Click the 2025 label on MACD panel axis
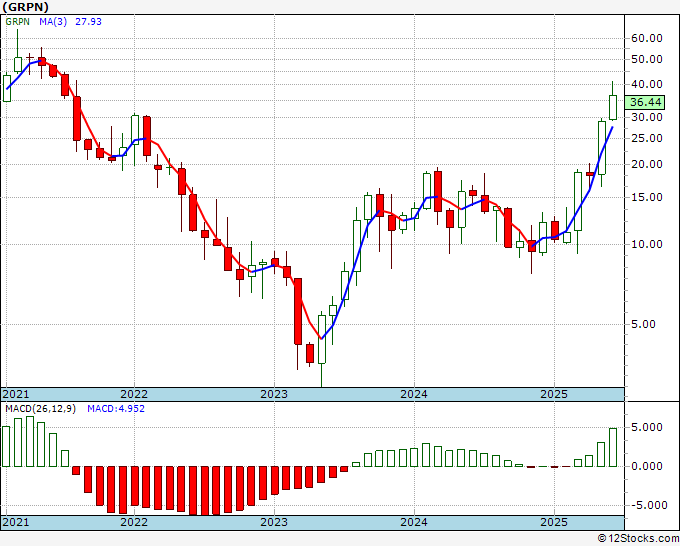The width and height of the screenshot is (680, 546). coord(554,522)
